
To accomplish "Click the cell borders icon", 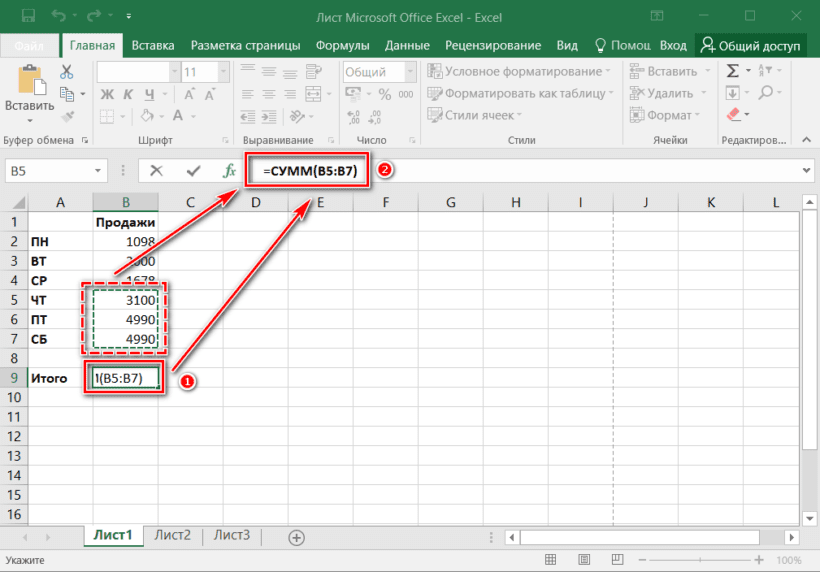I will click(107, 116).
